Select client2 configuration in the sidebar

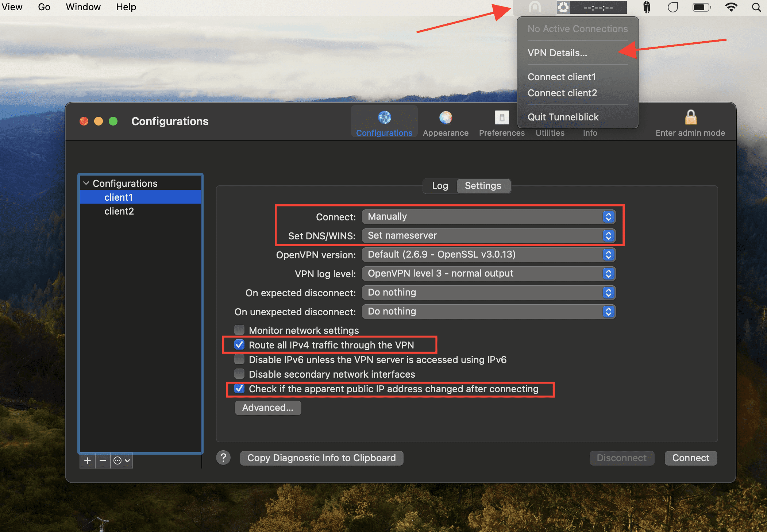pos(119,211)
